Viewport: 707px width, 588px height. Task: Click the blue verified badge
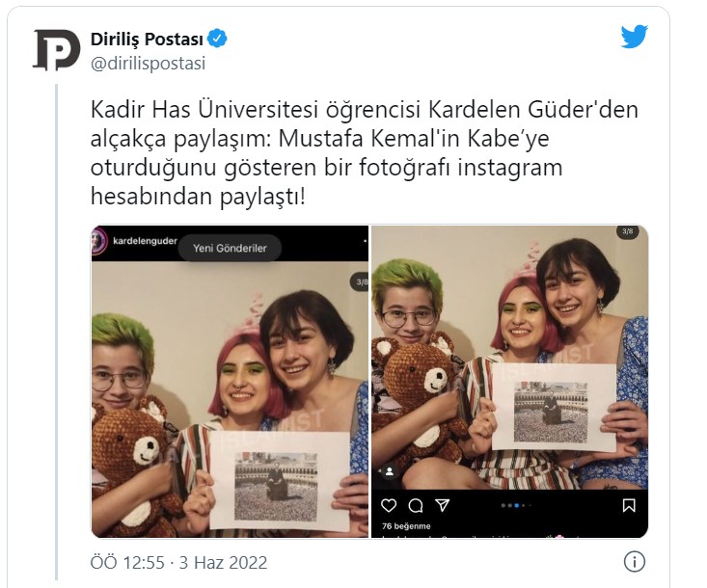(217, 39)
